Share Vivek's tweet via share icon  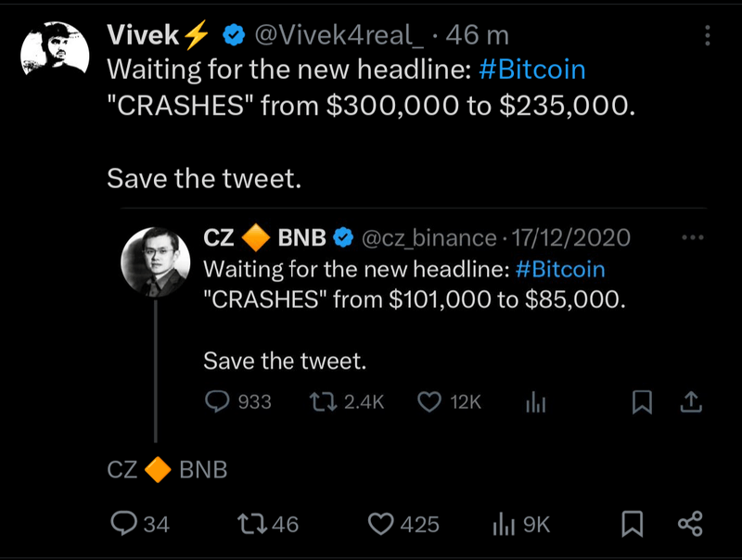690,524
